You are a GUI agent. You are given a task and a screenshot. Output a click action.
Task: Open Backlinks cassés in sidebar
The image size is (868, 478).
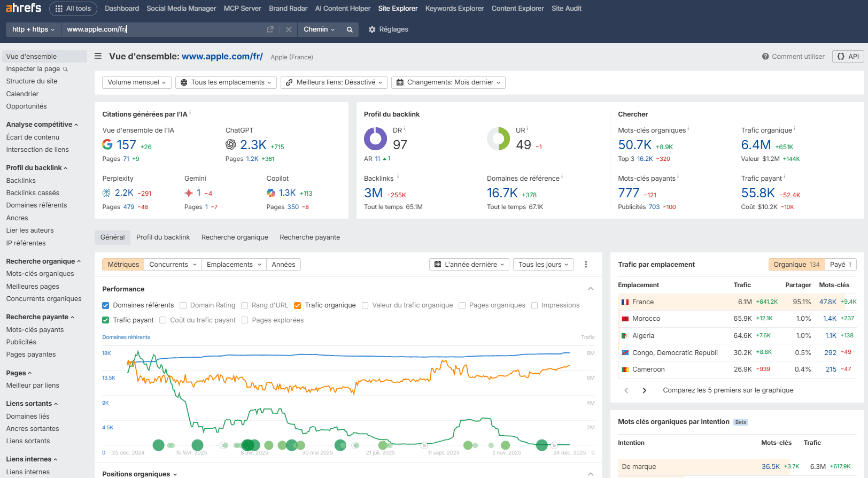(33, 193)
